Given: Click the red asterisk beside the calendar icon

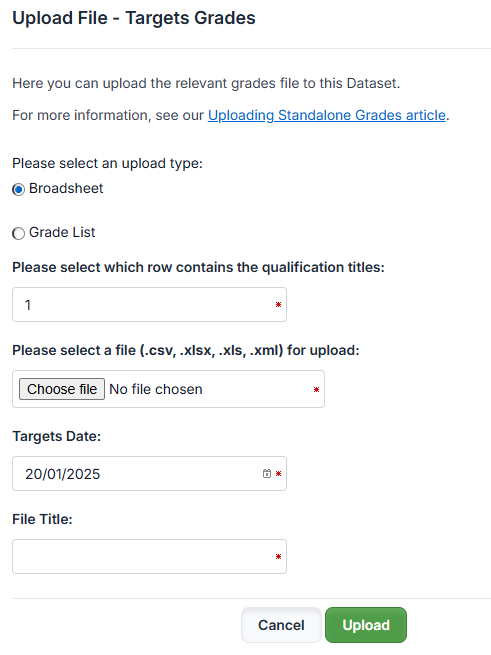Looking at the screenshot, I should click(x=278, y=473).
